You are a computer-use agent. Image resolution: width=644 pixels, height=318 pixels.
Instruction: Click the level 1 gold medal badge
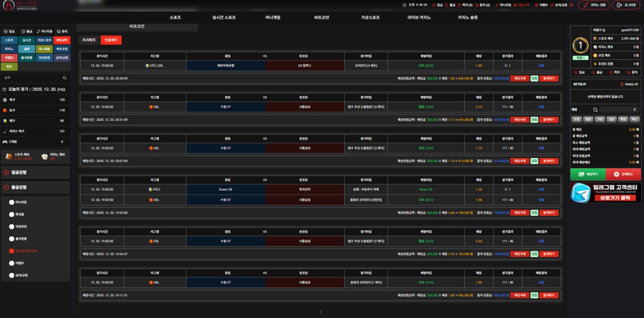point(580,45)
